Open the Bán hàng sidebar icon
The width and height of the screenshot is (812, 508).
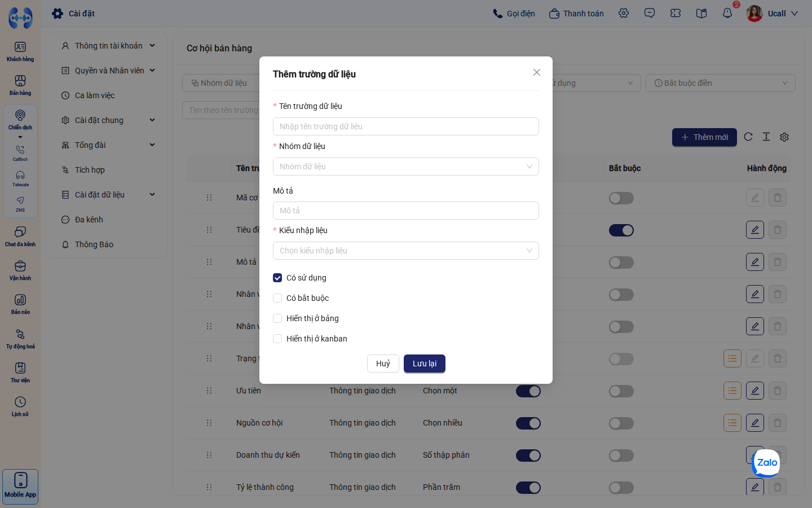[20, 85]
